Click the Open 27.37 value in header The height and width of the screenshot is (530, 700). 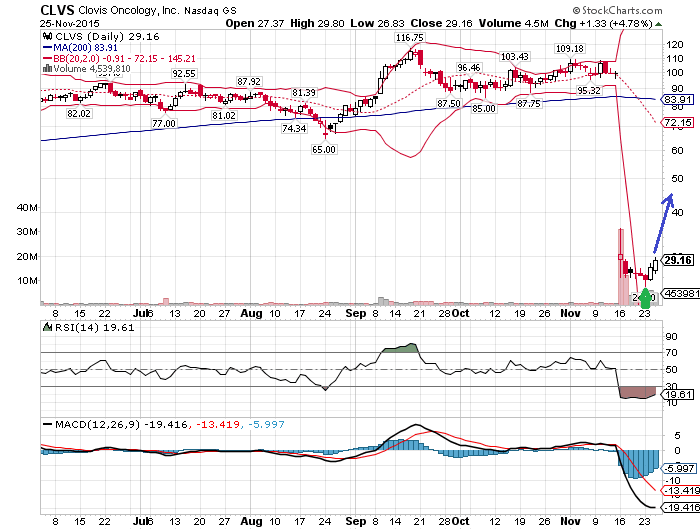254,23
